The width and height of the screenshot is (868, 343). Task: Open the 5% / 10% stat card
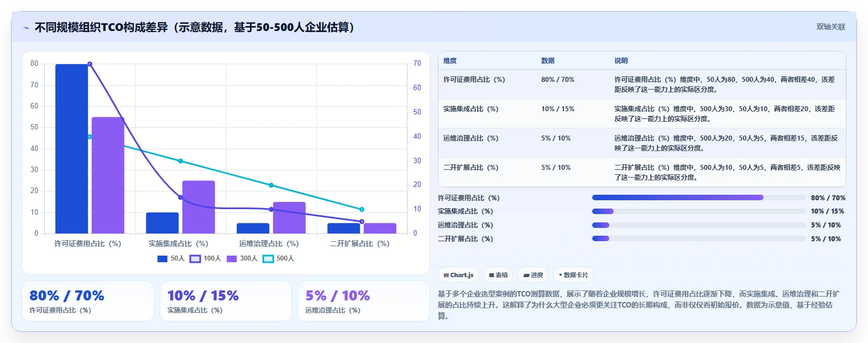point(364,301)
